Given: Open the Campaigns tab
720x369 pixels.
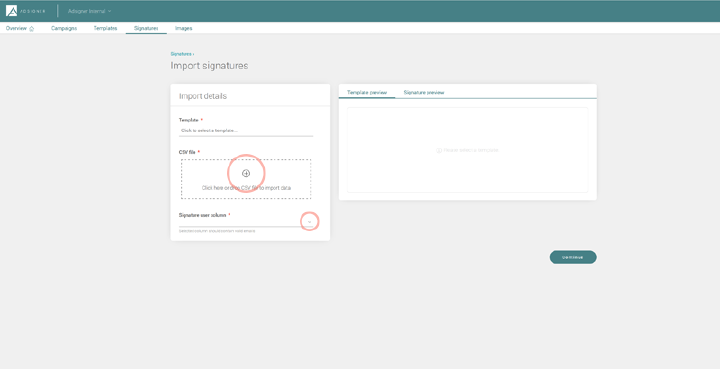Looking at the screenshot, I should click(64, 28).
